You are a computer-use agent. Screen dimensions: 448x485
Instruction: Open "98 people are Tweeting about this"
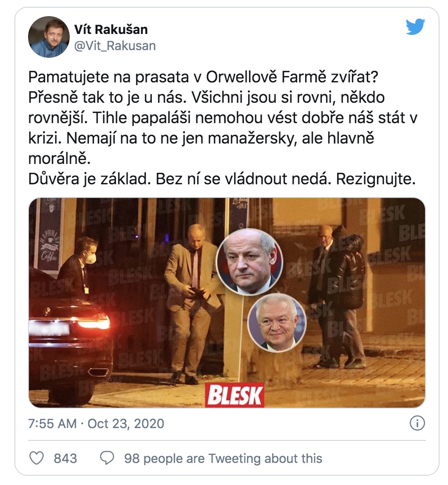223,458
